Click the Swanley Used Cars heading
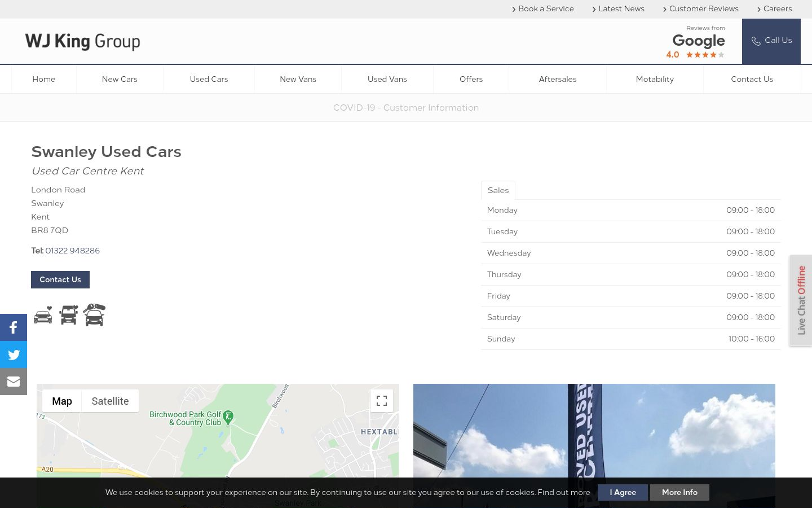The width and height of the screenshot is (812, 508). [107, 152]
